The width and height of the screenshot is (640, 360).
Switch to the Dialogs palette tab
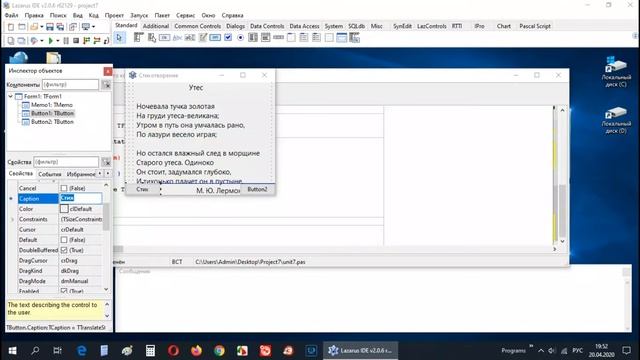tap(235, 26)
